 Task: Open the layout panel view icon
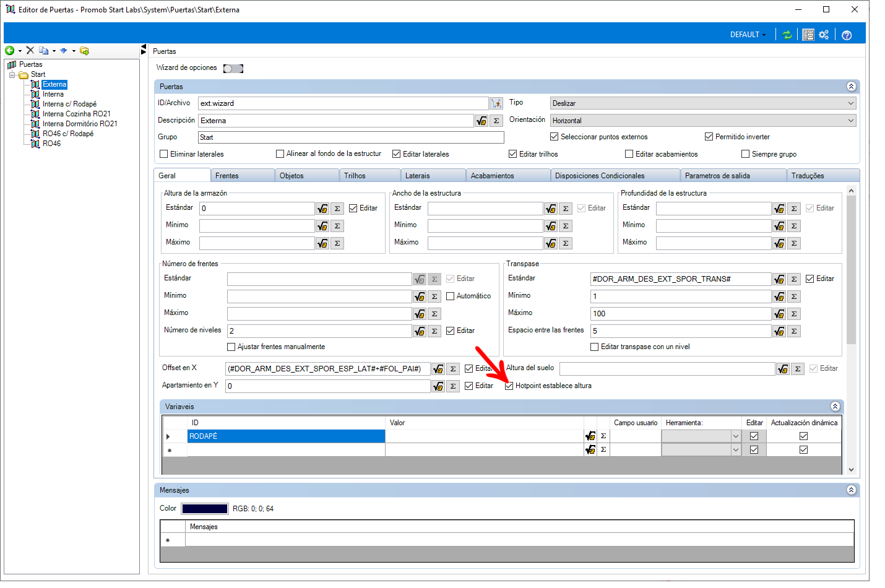click(x=808, y=35)
